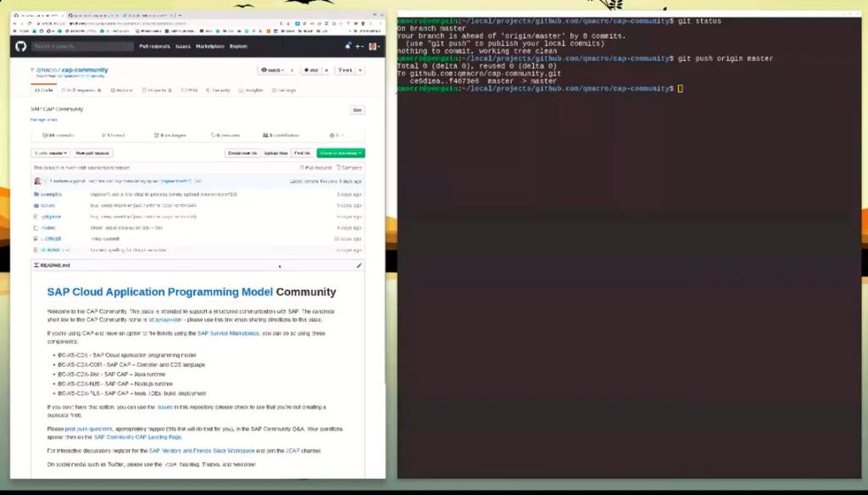Open the Watch dropdown button
Screen dimensions: 868x495
click(x=272, y=70)
